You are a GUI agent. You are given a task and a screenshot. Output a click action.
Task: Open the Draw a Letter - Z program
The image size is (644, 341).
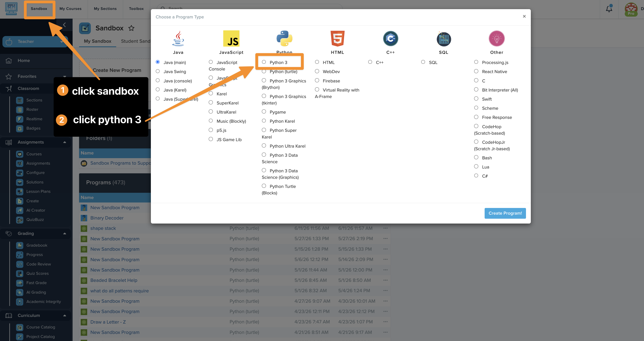[108, 322]
